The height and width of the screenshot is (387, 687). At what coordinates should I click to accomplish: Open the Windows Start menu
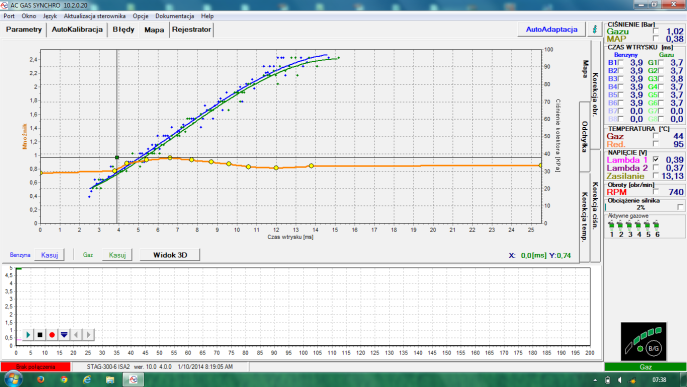tap(12, 379)
